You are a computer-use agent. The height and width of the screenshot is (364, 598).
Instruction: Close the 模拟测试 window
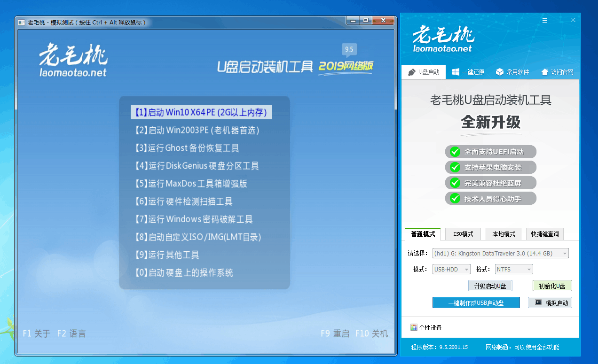[x=384, y=20]
